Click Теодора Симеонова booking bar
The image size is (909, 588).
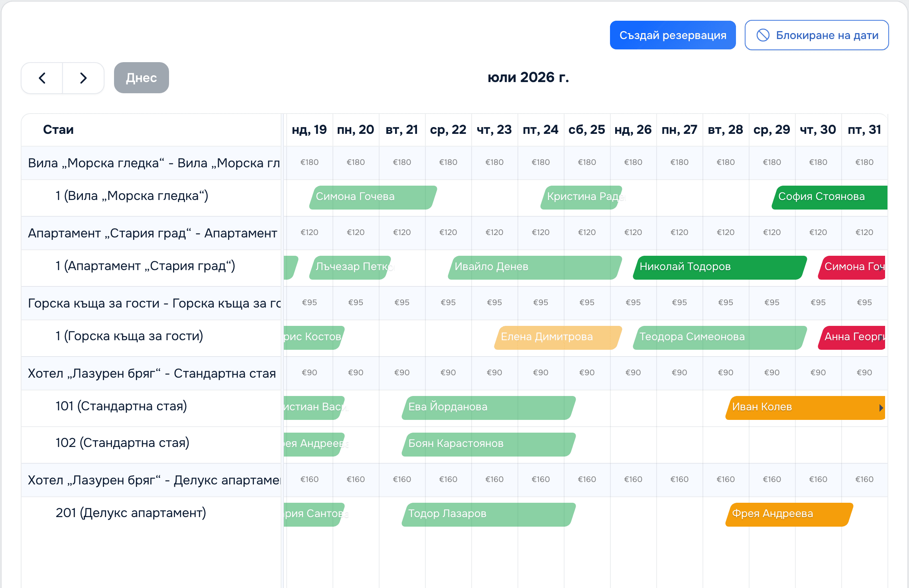[x=720, y=337]
